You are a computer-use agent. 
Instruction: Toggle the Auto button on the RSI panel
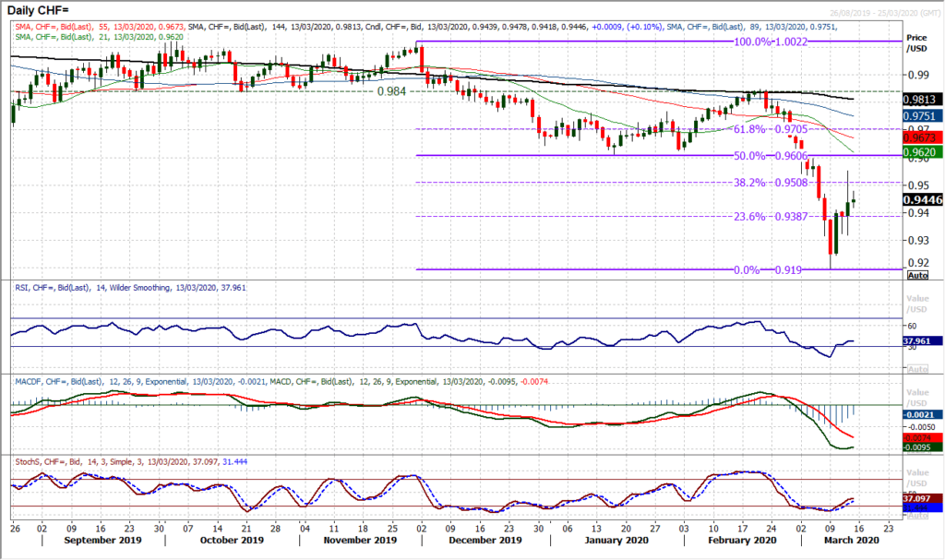[x=917, y=370]
